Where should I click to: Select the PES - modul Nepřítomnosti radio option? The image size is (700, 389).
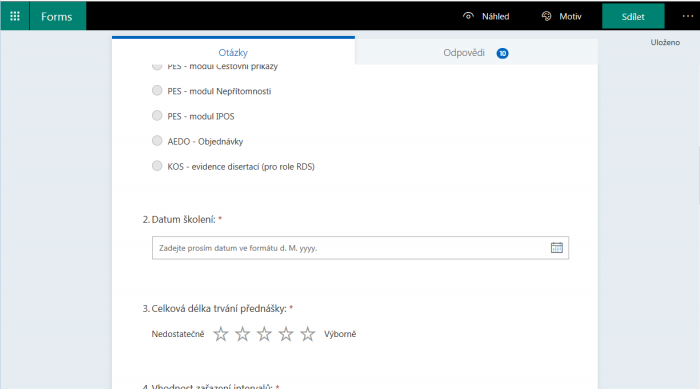(157, 91)
